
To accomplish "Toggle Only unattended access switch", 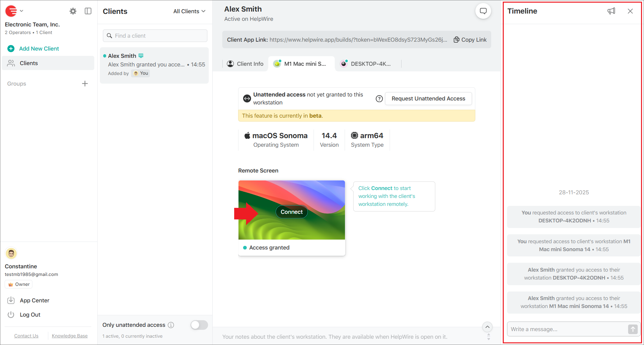I will [x=199, y=325].
